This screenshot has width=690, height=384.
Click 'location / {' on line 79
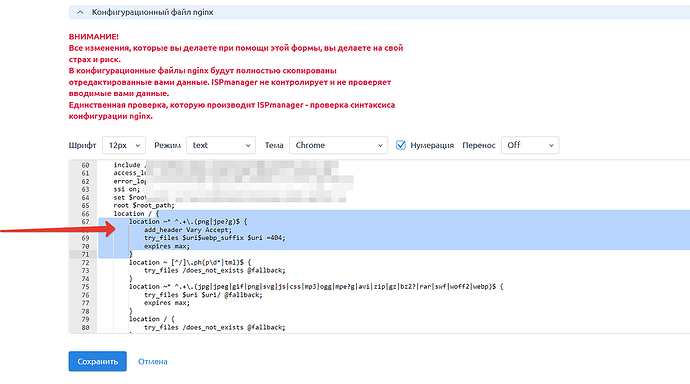[x=152, y=319]
